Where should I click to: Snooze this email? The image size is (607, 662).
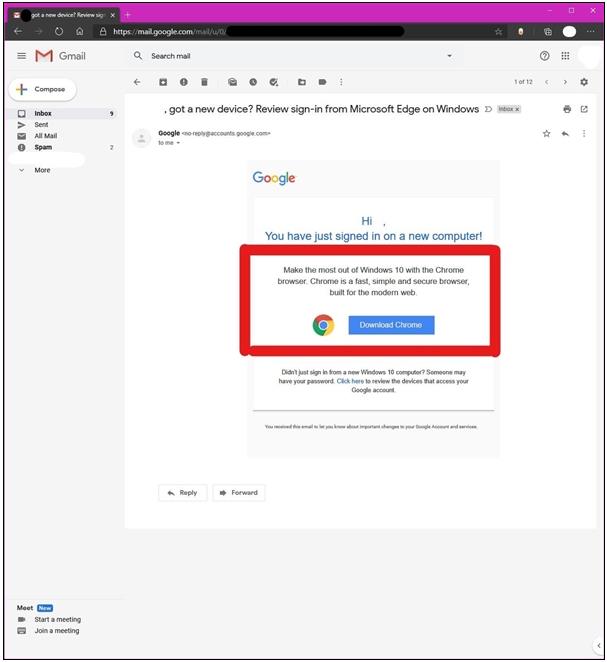253,82
